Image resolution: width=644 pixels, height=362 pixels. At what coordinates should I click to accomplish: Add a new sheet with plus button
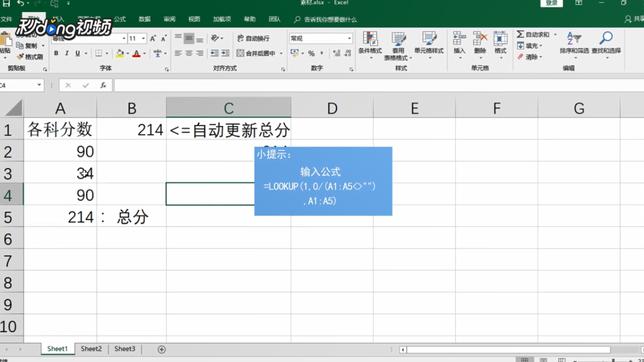[x=161, y=349]
